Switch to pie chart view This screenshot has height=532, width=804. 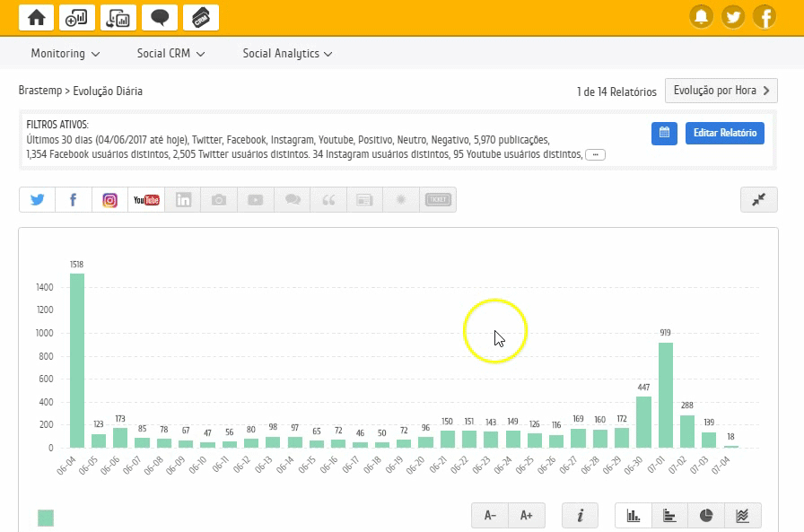(x=706, y=515)
